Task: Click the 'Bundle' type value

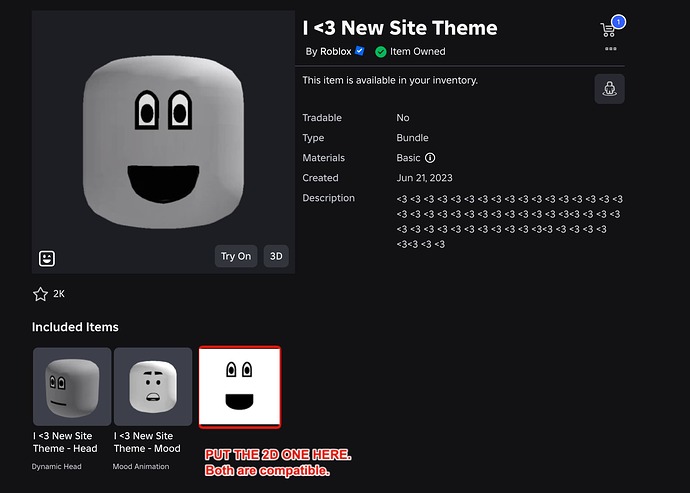Action: (x=412, y=138)
